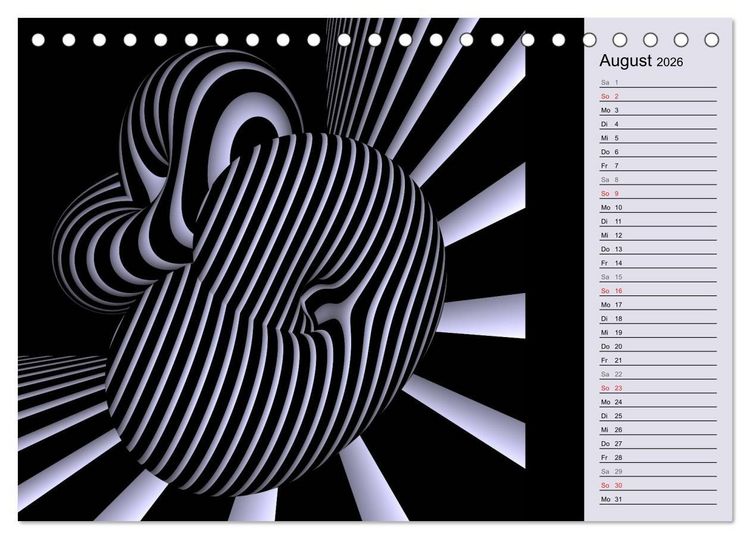Click the August 2026 month heading
The height and width of the screenshot is (539, 750).
click(641, 61)
